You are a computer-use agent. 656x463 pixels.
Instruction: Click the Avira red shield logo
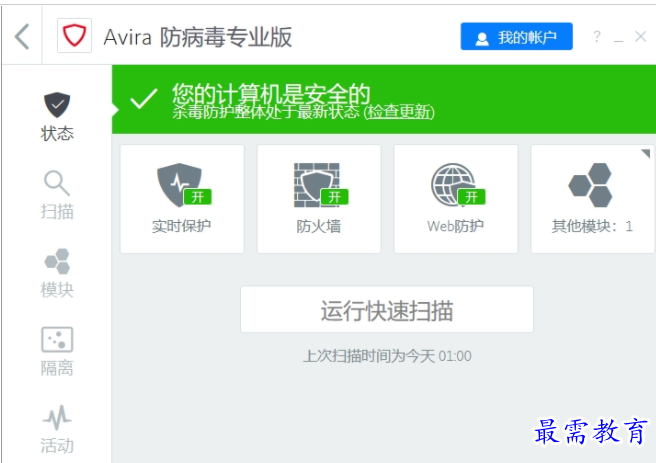click(74, 36)
